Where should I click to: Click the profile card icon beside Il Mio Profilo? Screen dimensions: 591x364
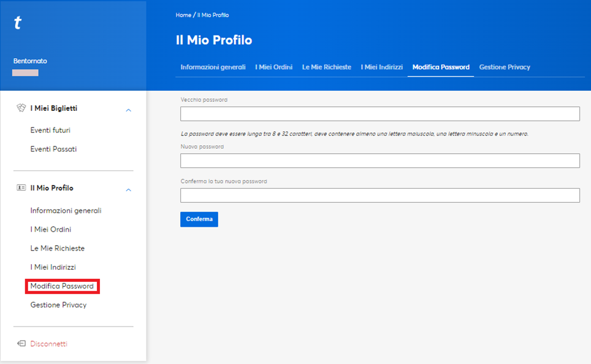(20, 188)
